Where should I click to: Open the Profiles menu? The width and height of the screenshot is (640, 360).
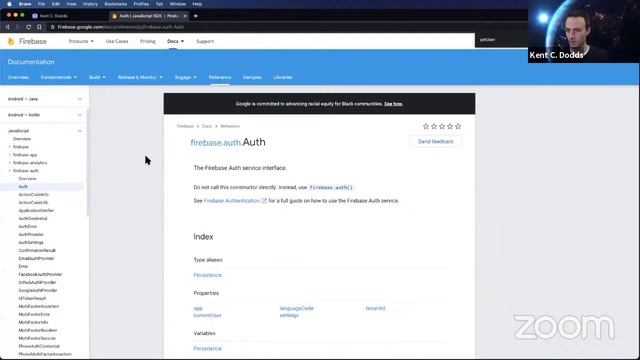pyautogui.click(x=141, y=4)
